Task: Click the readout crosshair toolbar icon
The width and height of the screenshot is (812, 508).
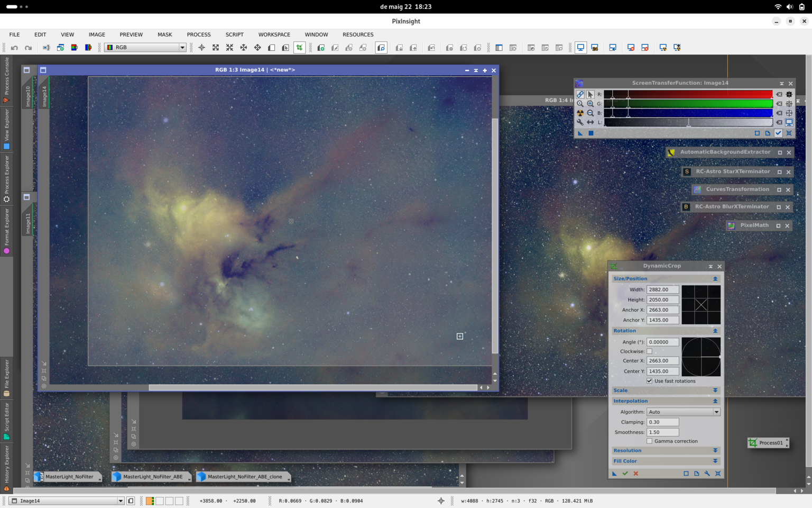Action: 202,48
